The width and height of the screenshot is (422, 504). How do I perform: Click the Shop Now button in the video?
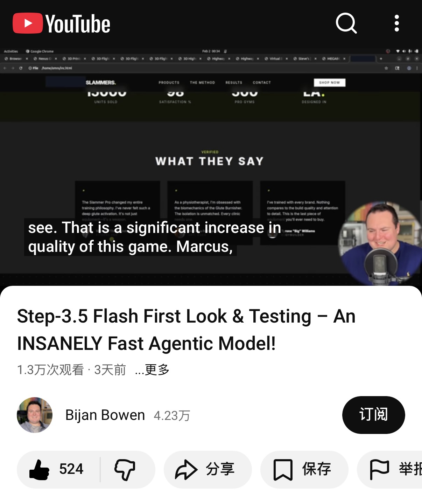pyautogui.click(x=329, y=83)
